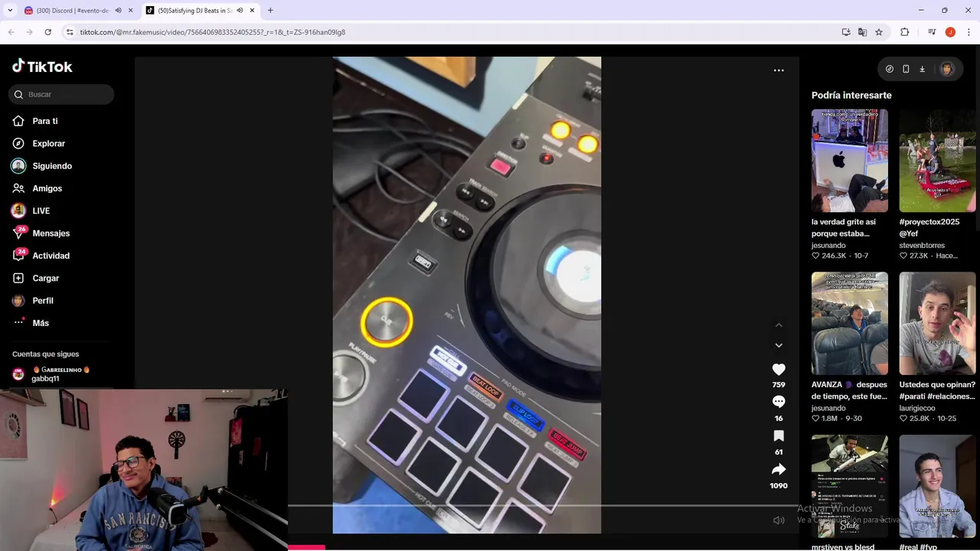The height and width of the screenshot is (551, 980).
Task: Focus the Buscar search field
Action: click(x=61, y=94)
